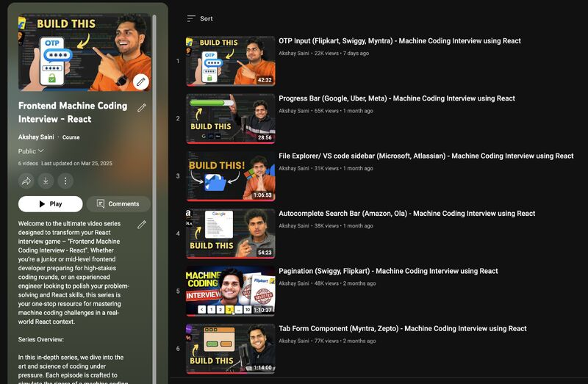Click the 1:14:00 duration badge
588x384 pixels.
click(x=262, y=368)
